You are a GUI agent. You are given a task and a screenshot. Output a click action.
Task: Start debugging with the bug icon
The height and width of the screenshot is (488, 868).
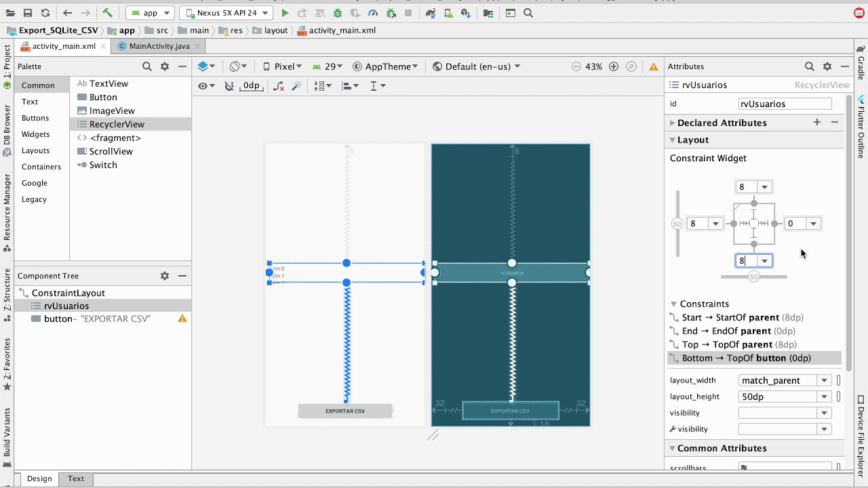[338, 13]
